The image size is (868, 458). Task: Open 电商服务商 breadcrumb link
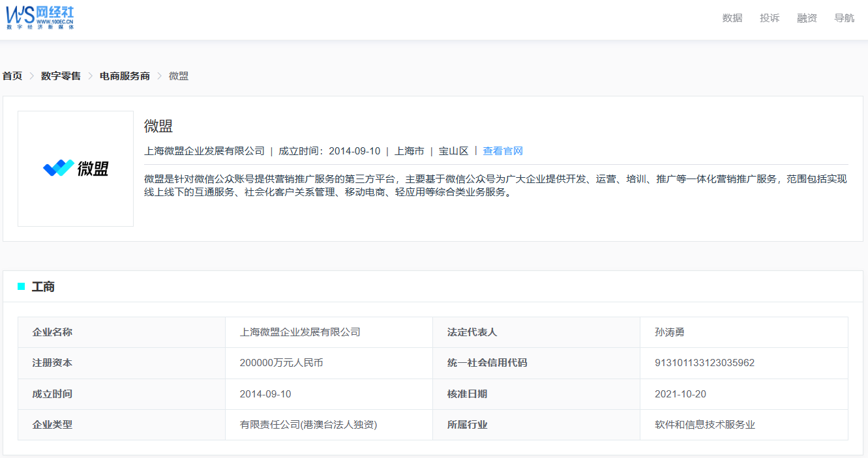(125, 76)
